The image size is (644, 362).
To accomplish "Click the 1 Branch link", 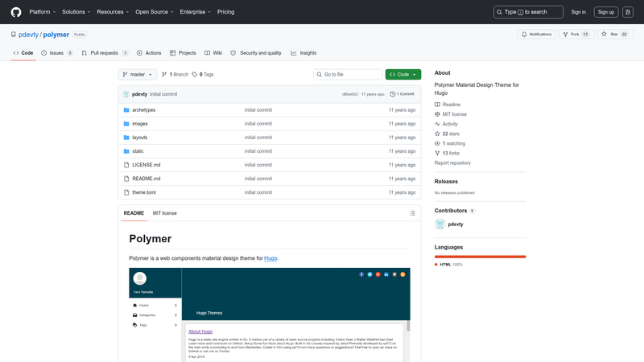I will pos(175,74).
